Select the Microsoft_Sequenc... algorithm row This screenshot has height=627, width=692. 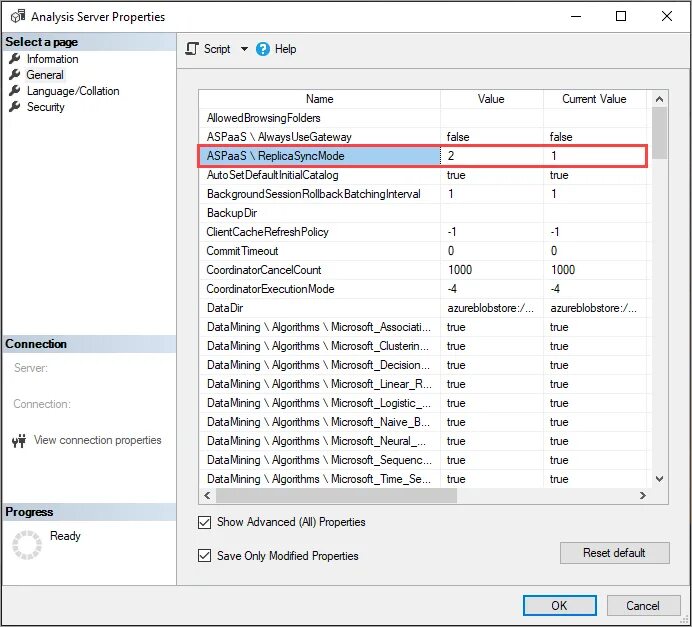click(423, 460)
